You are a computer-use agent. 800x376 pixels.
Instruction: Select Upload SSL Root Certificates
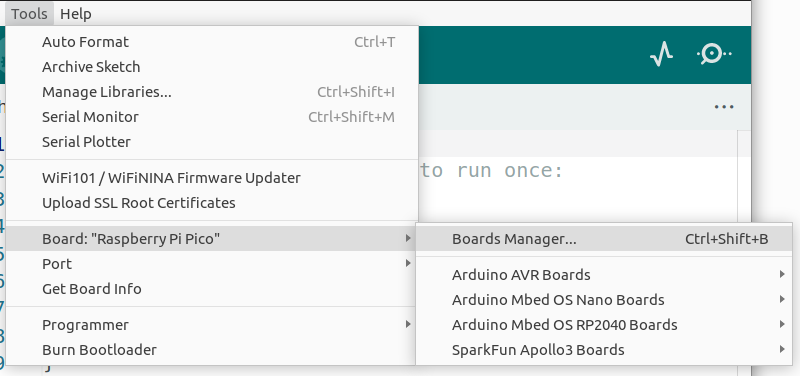click(212, 203)
